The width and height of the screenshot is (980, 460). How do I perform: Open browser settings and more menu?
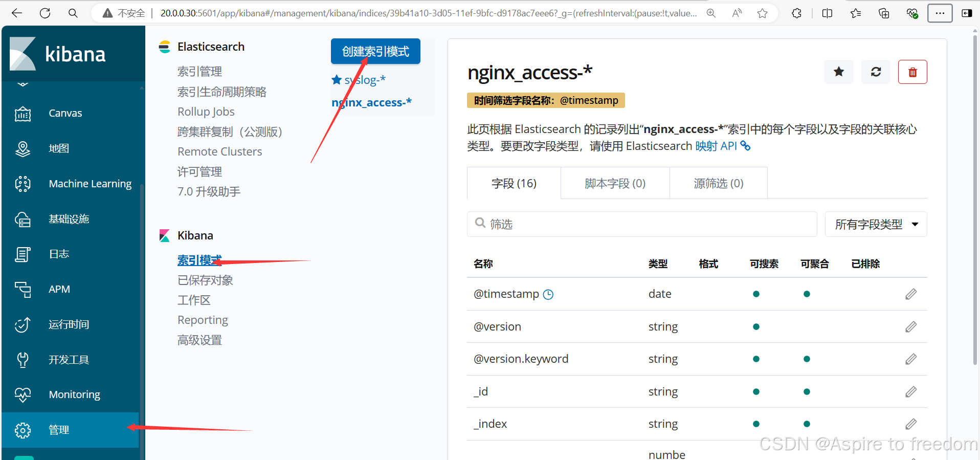(940, 13)
